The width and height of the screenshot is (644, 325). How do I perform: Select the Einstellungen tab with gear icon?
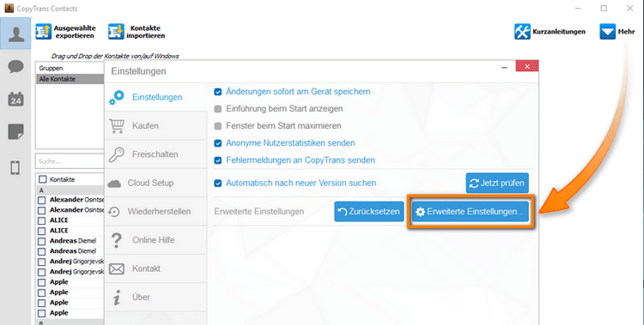tap(155, 97)
